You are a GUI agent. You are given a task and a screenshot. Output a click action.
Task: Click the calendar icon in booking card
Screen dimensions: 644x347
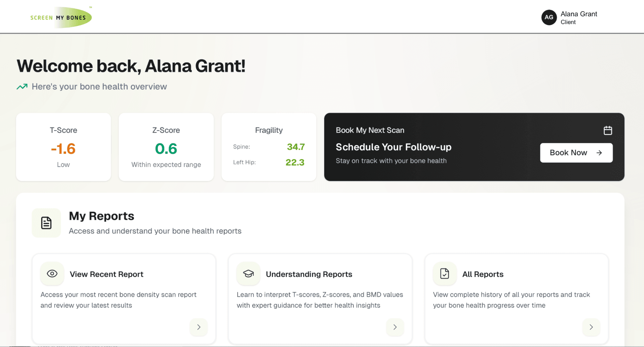(x=607, y=130)
